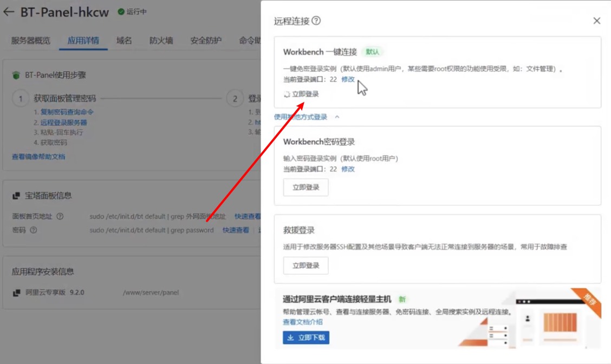The height and width of the screenshot is (364, 611).
Task: Click the 救援登录 heading
Action: (x=299, y=230)
